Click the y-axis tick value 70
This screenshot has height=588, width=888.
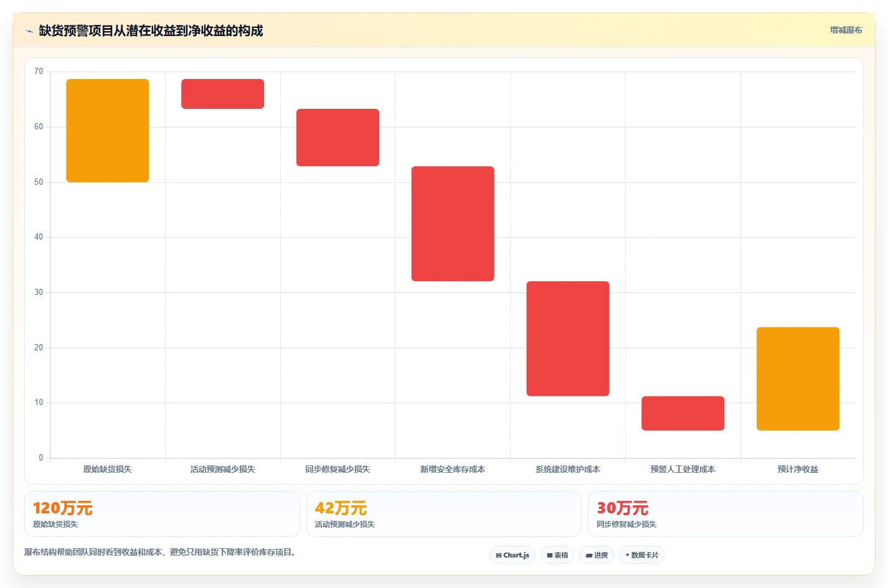pyautogui.click(x=39, y=72)
